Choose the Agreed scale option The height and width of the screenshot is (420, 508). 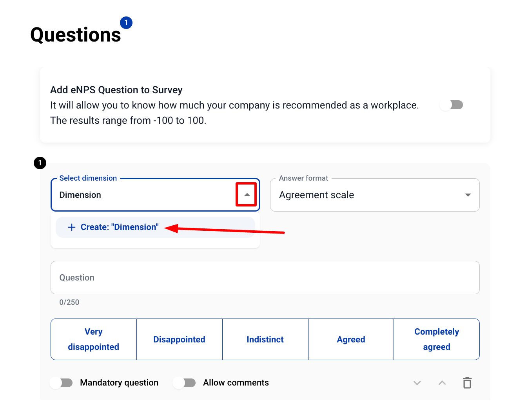pyautogui.click(x=351, y=339)
